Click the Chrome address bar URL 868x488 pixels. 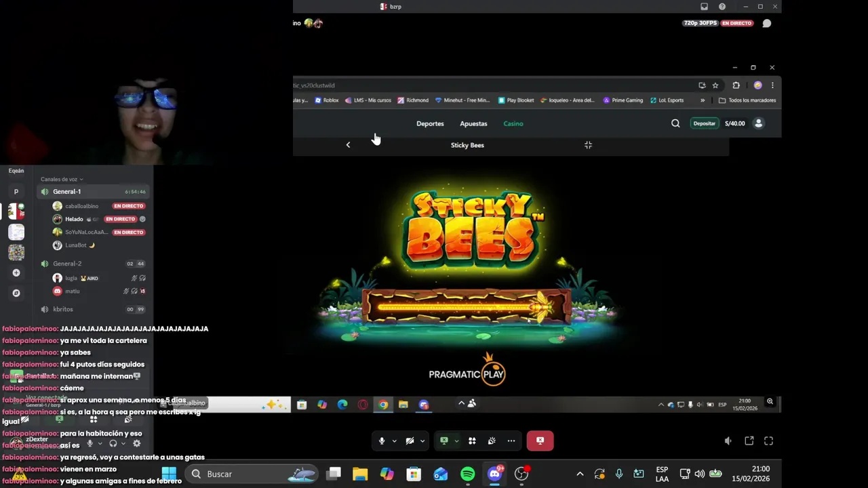point(315,85)
